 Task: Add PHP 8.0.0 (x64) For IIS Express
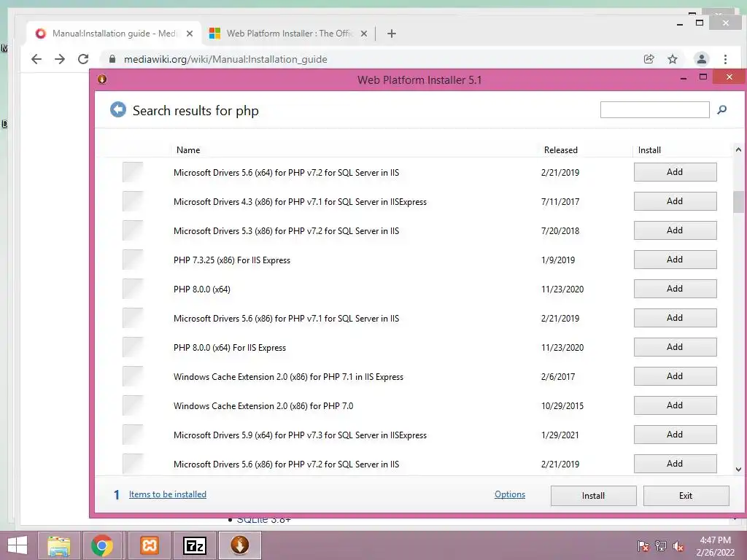675,346
